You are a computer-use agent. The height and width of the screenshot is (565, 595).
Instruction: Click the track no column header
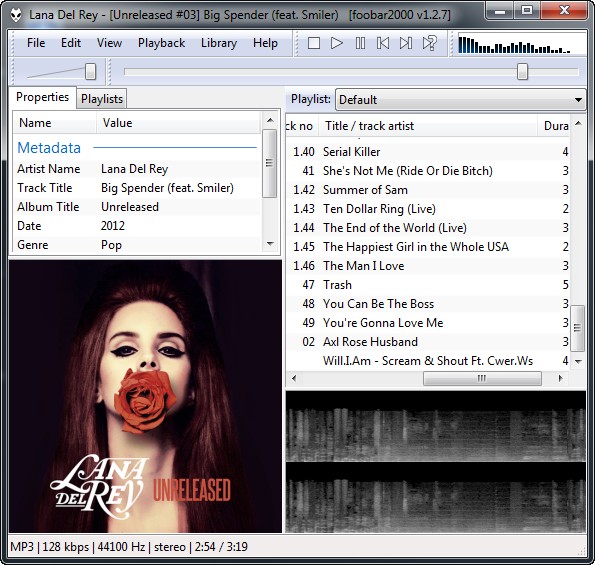click(302, 126)
